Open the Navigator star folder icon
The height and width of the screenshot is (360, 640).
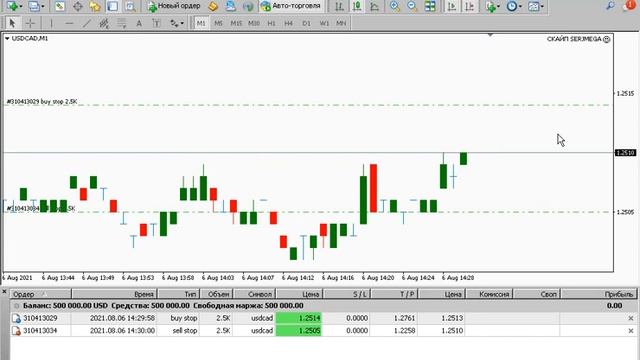point(95,6)
